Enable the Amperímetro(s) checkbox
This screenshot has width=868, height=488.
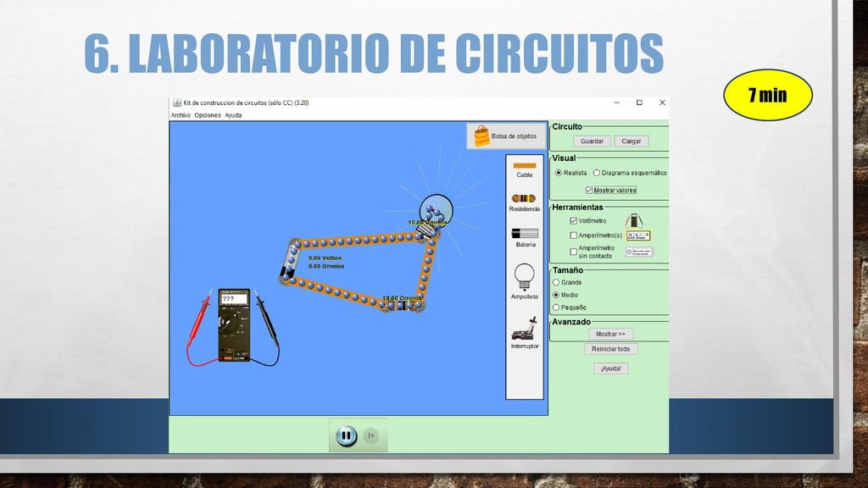coord(574,236)
